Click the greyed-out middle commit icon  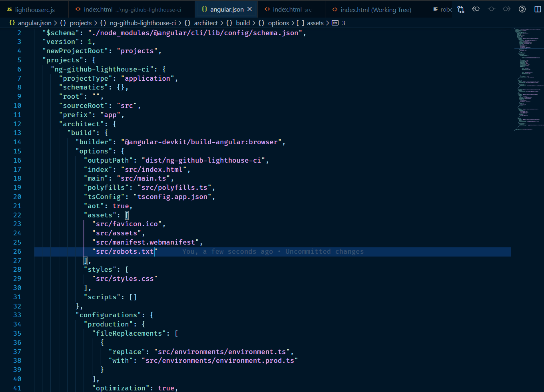tap(491, 9)
